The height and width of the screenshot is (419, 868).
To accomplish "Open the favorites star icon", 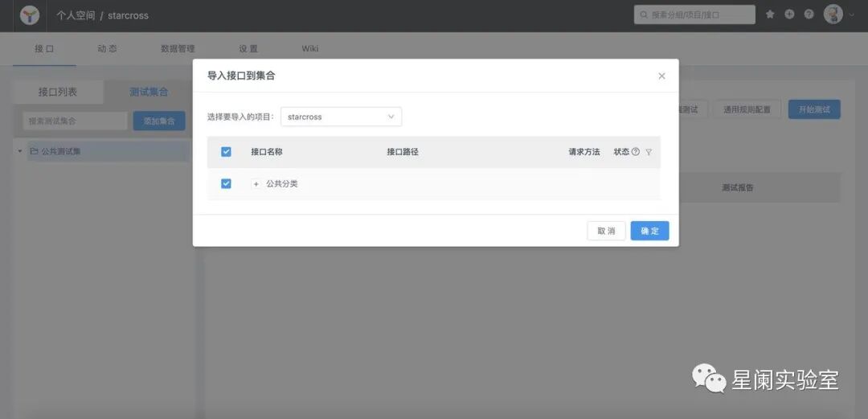I will click(770, 14).
